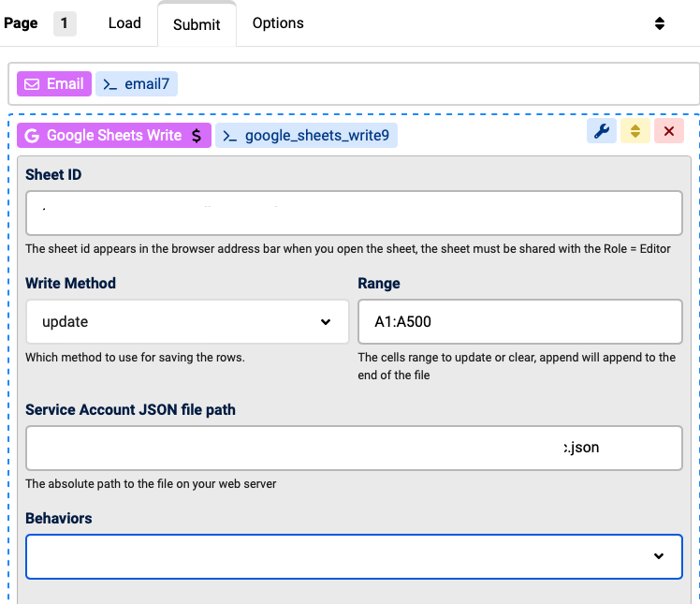Image resolution: width=700 pixels, height=604 pixels.
Task: Click the google_sheets_write9 action name label
Action: coord(316,136)
